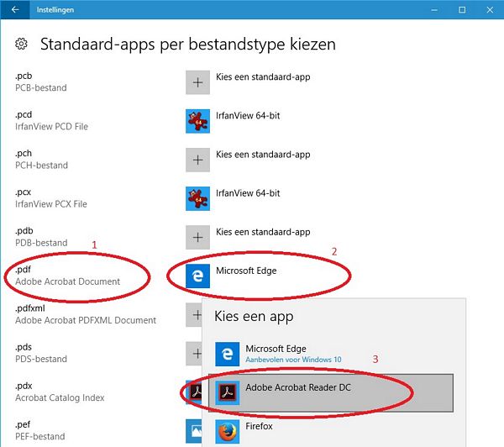The height and width of the screenshot is (447, 504).
Task: Click Acrobat icon beside .pdx entry
Action: pyautogui.click(x=194, y=392)
